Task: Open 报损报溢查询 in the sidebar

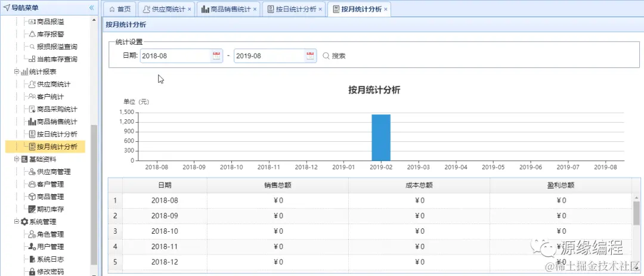Action: [57, 46]
